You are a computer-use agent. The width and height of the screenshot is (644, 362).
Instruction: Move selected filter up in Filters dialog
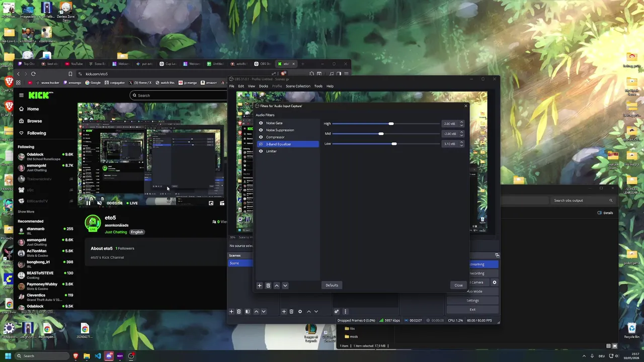[277, 286]
